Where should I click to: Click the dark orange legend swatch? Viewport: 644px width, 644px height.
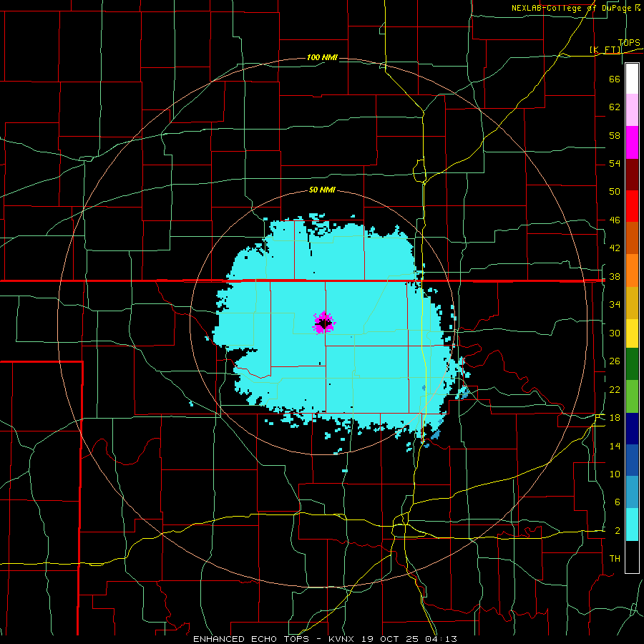coord(632,238)
